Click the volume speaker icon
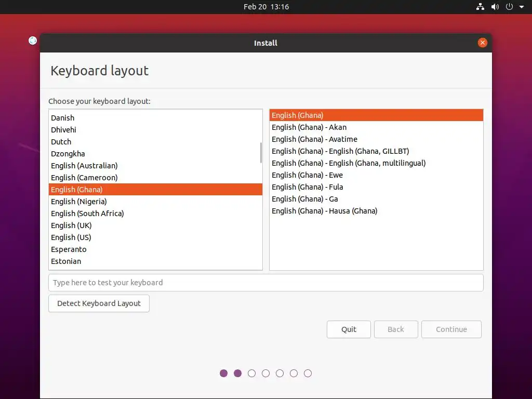The image size is (532, 399). 495,7
